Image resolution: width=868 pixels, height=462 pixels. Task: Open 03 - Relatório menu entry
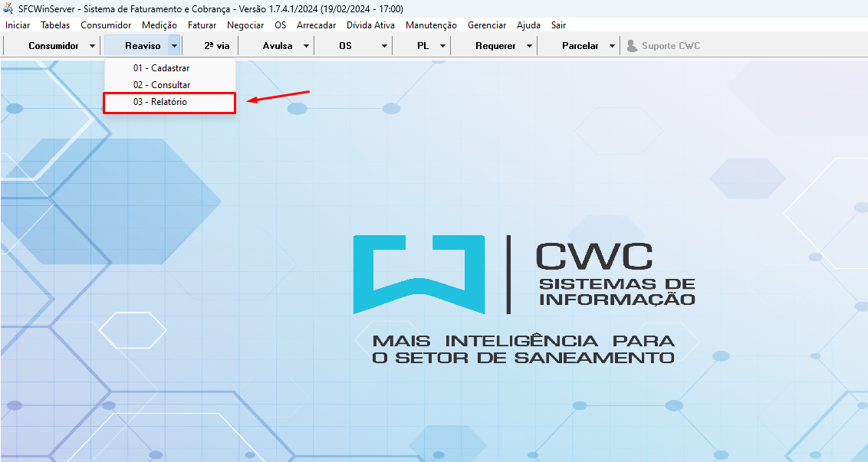(159, 102)
